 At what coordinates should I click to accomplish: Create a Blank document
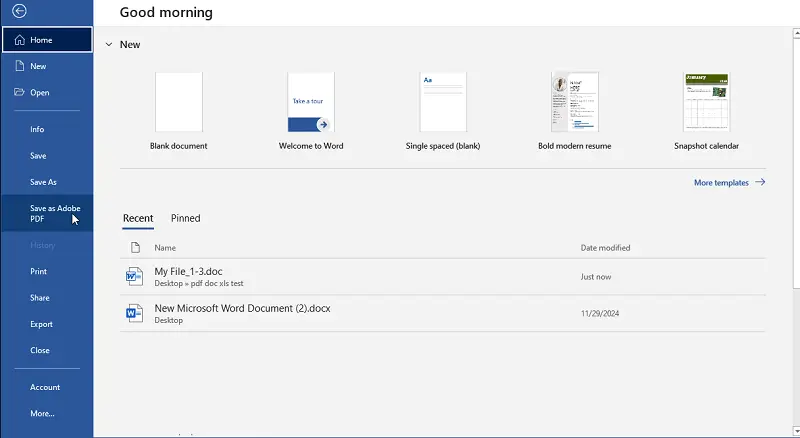tap(179, 111)
